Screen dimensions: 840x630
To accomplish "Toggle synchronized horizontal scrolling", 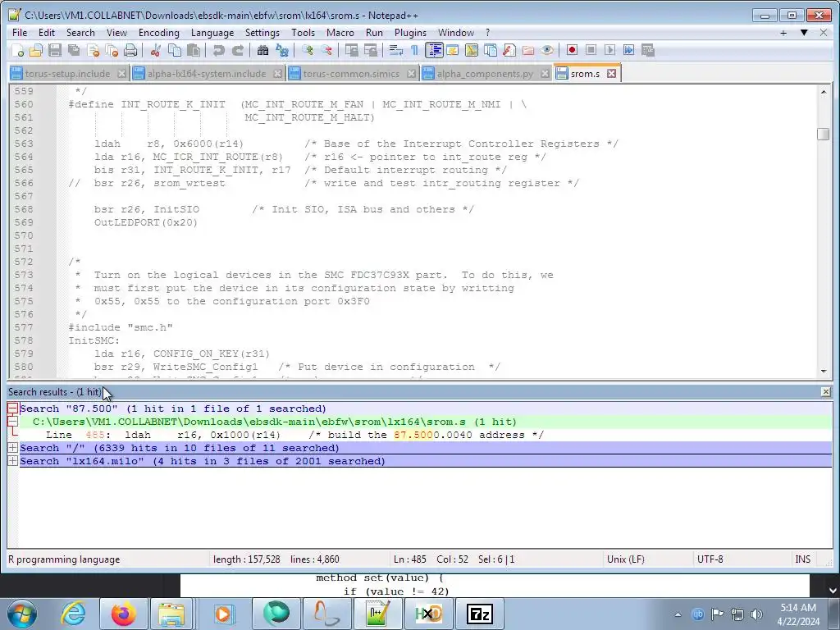I will pyautogui.click(x=370, y=50).
